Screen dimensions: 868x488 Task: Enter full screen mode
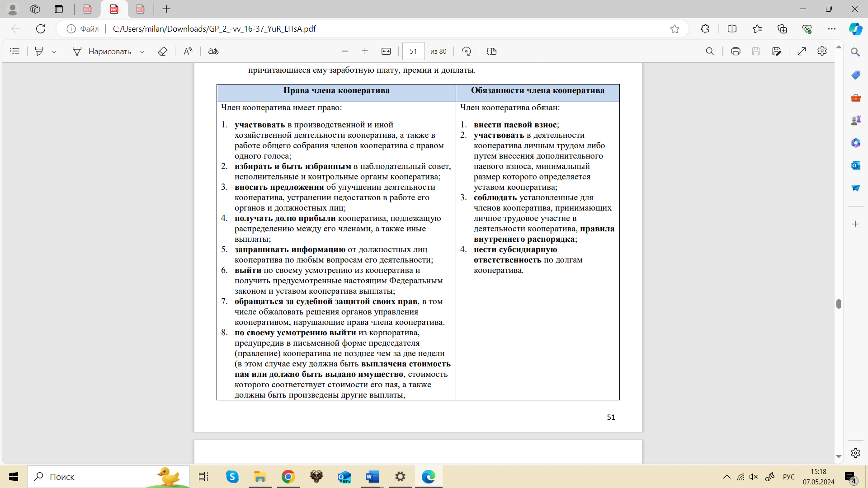(802, 51)
